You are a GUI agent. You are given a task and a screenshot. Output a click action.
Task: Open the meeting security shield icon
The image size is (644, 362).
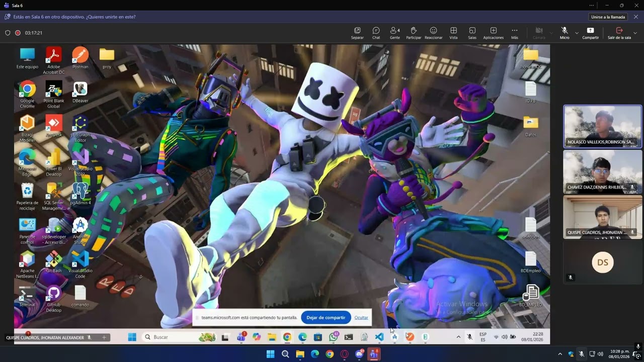coord(8,33)
